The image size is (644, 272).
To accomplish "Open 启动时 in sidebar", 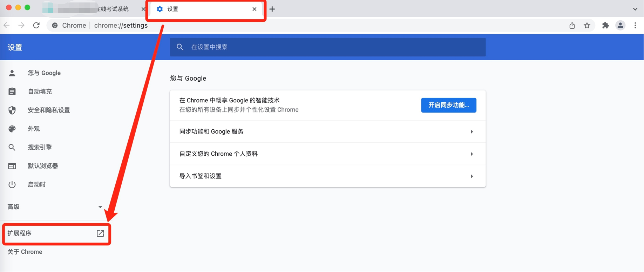I will pos(37,184).
